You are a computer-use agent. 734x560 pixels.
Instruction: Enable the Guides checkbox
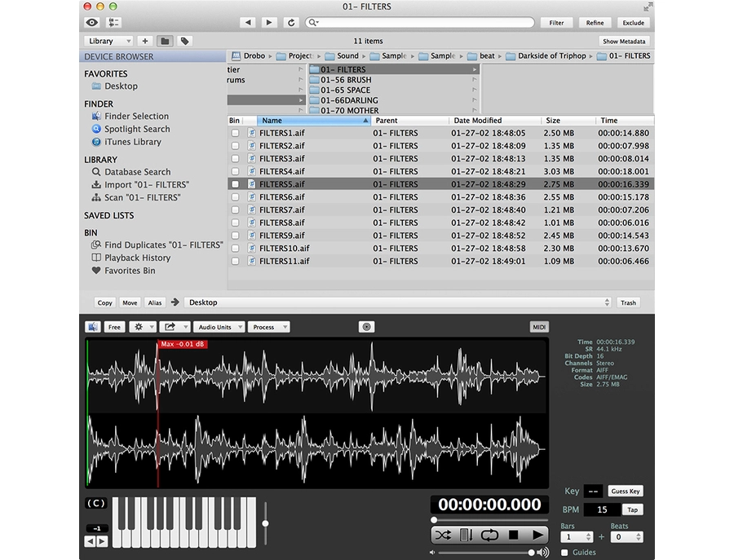coord(565,553)
